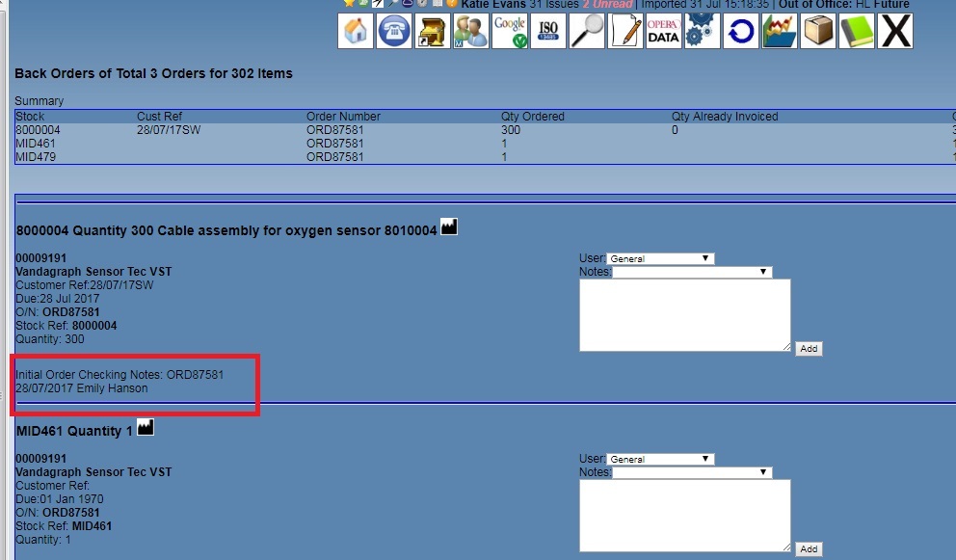Open the paper and pencil notes icon
This screenshot has width=956, height=560.
coord(625,31)
